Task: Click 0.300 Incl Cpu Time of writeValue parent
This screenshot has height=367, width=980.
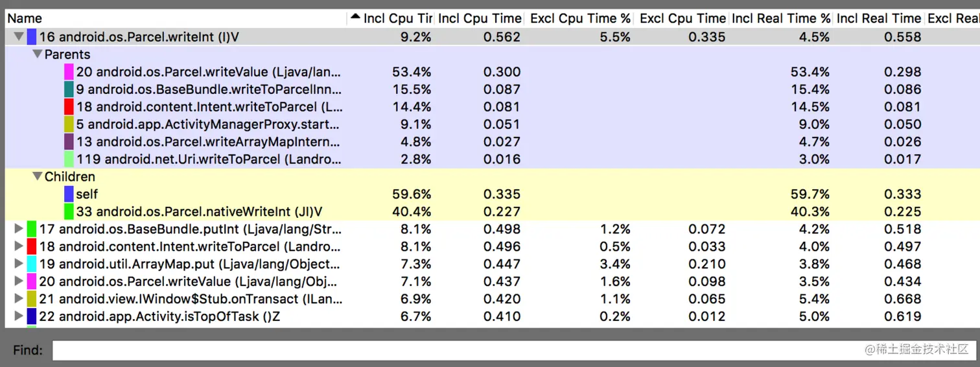Action: (502, 72)
